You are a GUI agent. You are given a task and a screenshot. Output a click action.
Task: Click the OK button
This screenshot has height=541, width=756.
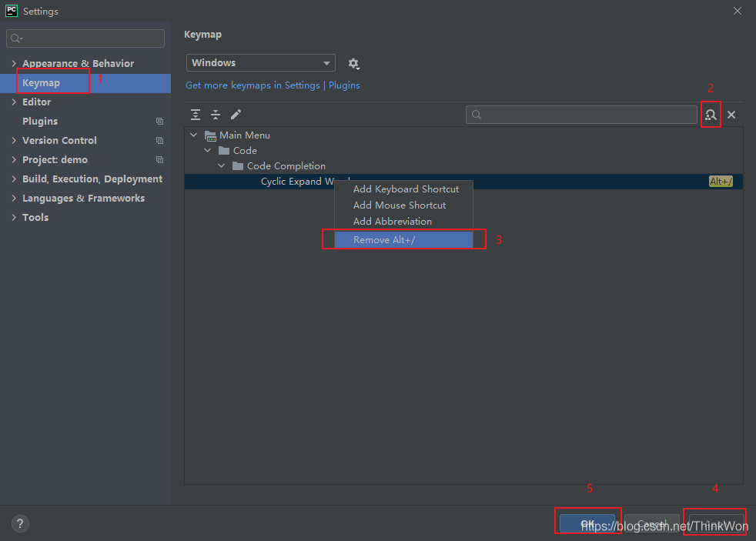click(587, 524)
